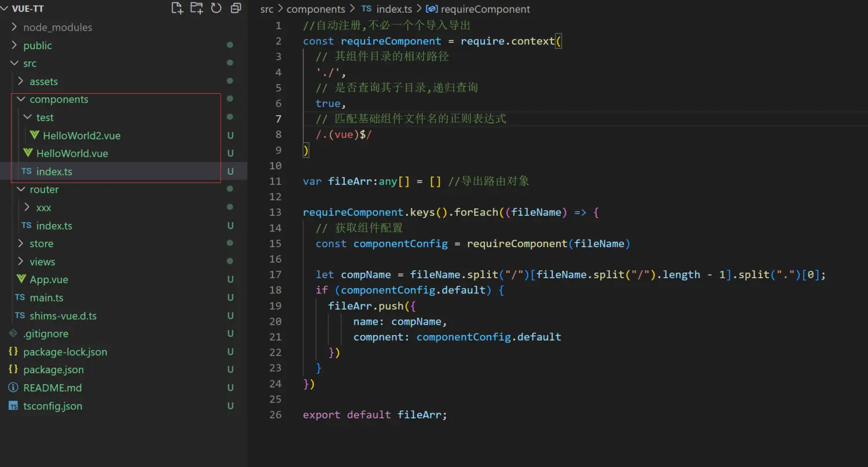Click the New Folder icon in explorer header
The image size is (868, 467).
(197, 8)
